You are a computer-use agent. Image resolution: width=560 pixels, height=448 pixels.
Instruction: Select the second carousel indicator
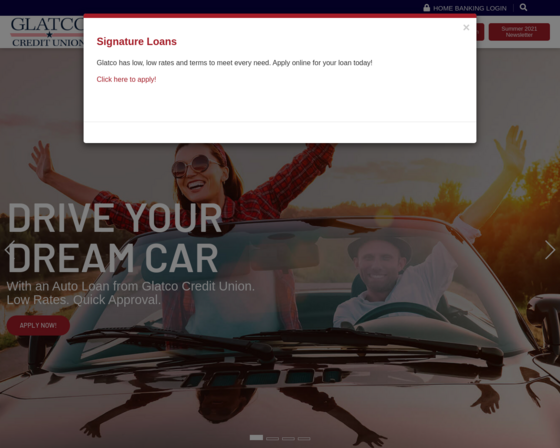tap(272, 438)
